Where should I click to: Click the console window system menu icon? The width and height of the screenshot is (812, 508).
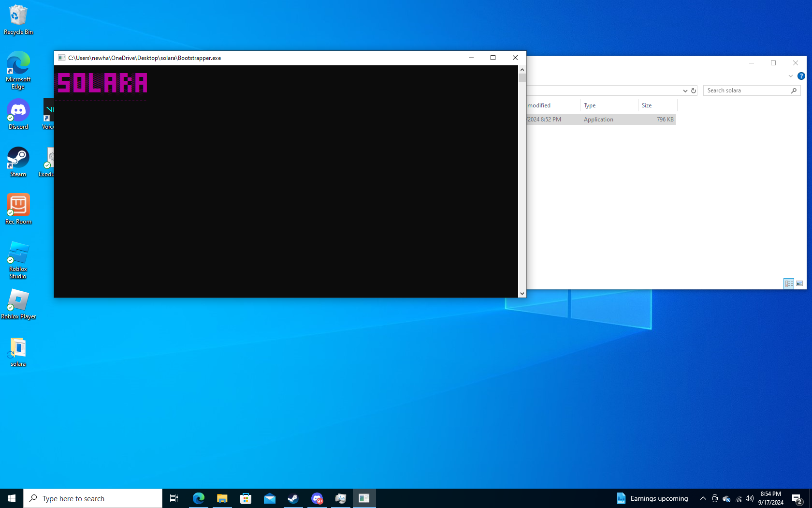point(61,58)
